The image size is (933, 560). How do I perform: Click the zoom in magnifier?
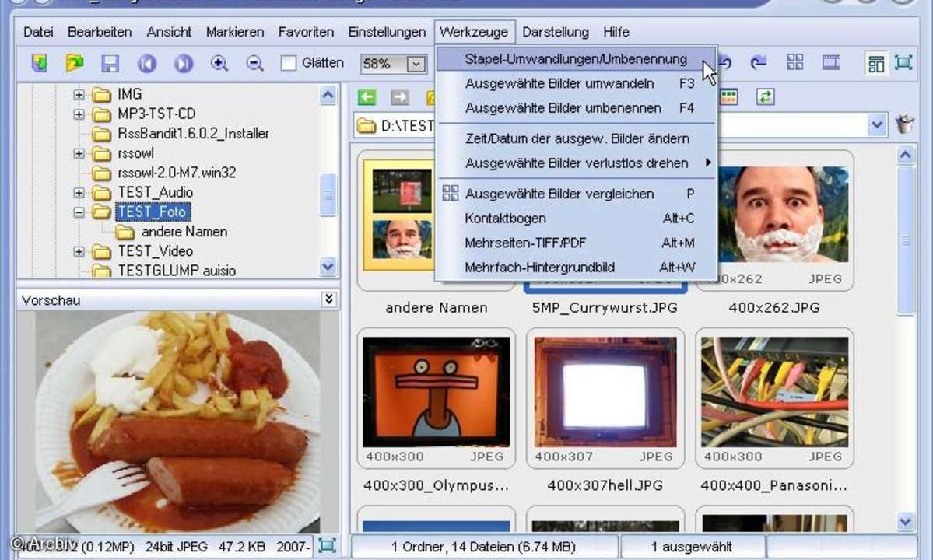pos(219,63)
